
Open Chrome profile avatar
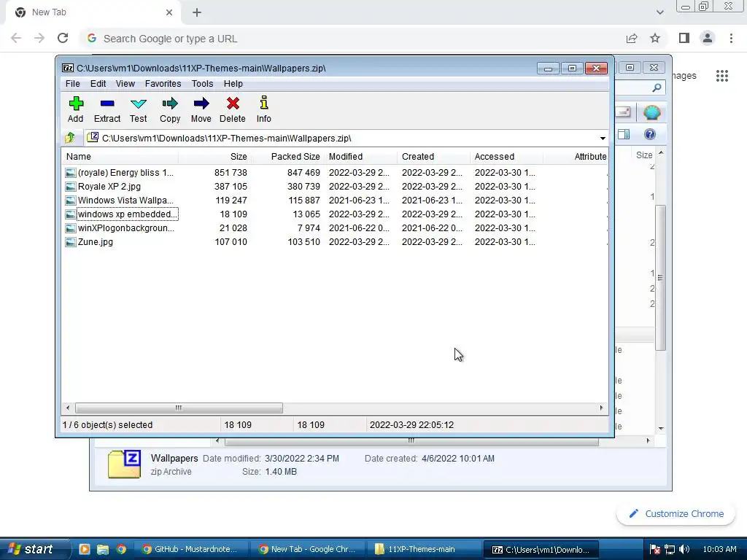coord(708,38)
